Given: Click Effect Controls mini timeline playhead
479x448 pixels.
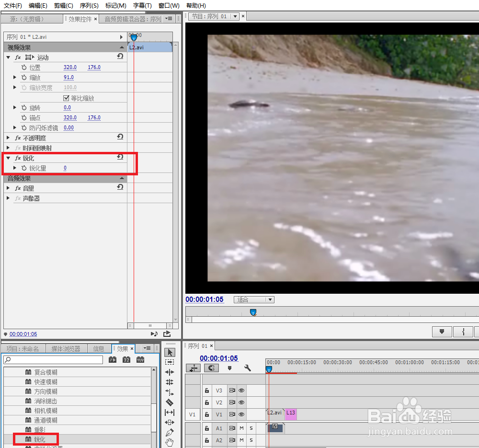Looking at the screenshot, I should pos(134,37).
